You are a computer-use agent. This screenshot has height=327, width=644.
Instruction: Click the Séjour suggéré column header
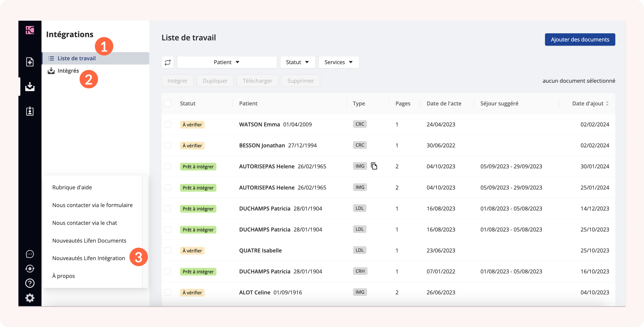tap(499, 103)
